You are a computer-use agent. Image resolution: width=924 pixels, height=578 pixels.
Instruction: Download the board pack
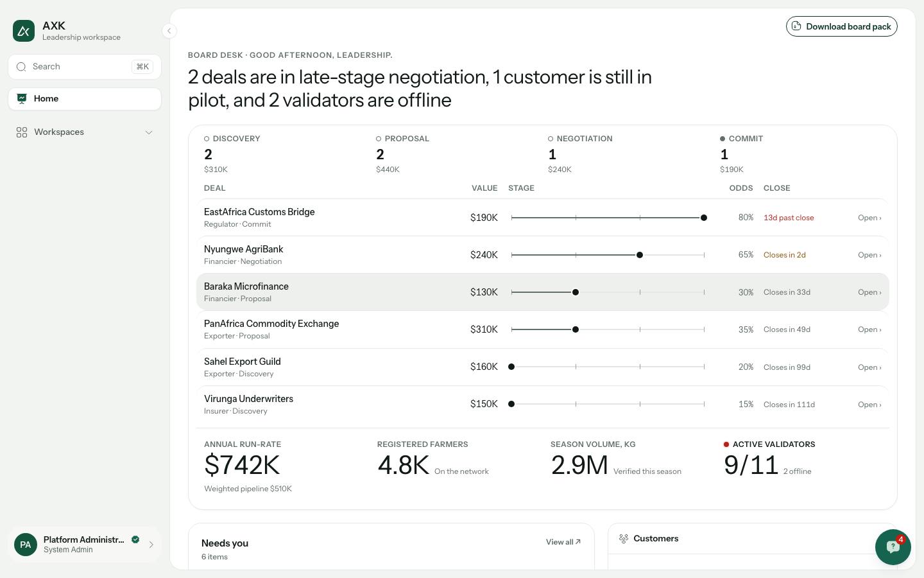coord(841,26)
